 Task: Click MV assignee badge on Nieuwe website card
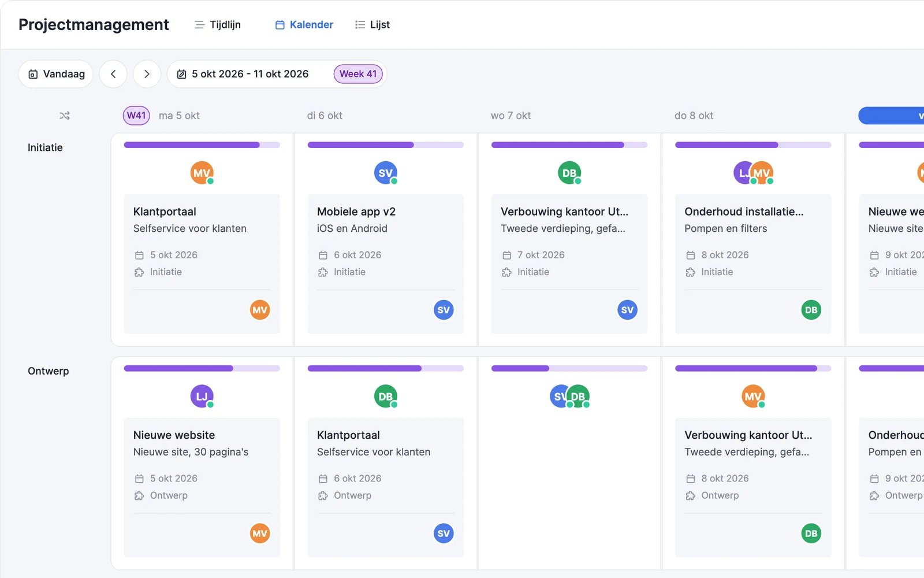click(260, 533)
